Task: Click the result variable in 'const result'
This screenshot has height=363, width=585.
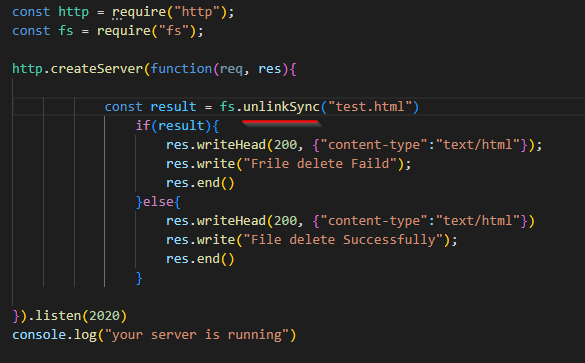Action: (x=173, y=107)
